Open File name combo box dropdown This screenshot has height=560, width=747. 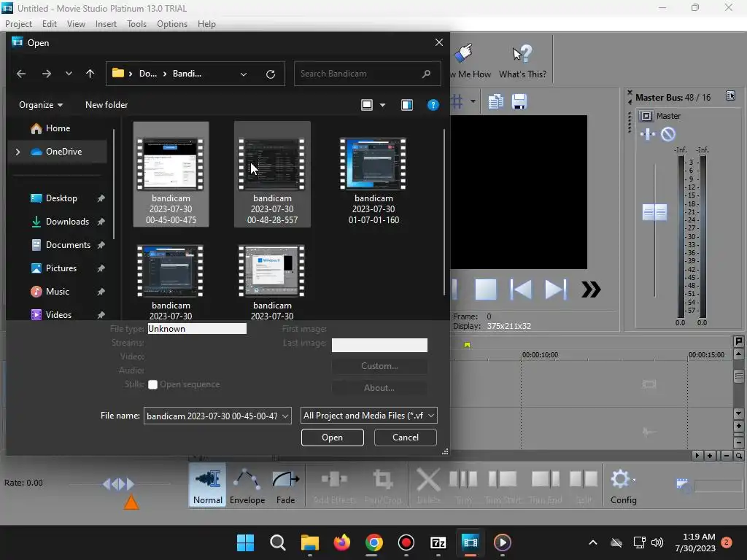pos(285,416)
